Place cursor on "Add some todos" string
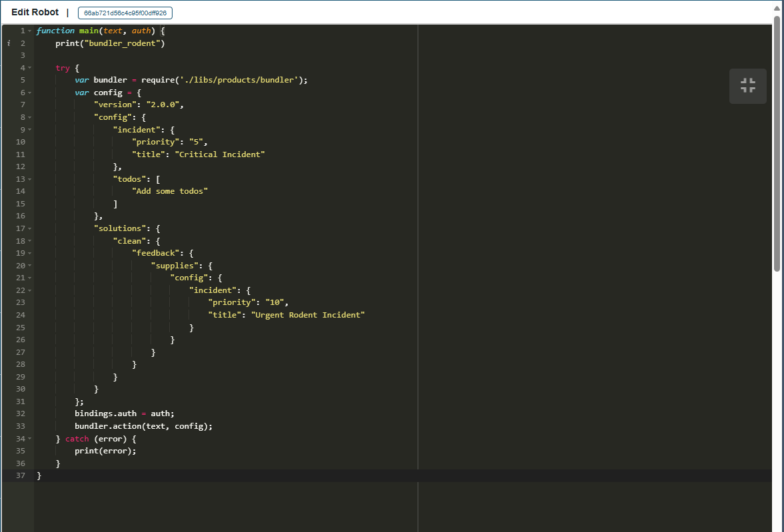Image resolution: width=784 pixels, height=532 pixels. [x=170, y=191]
